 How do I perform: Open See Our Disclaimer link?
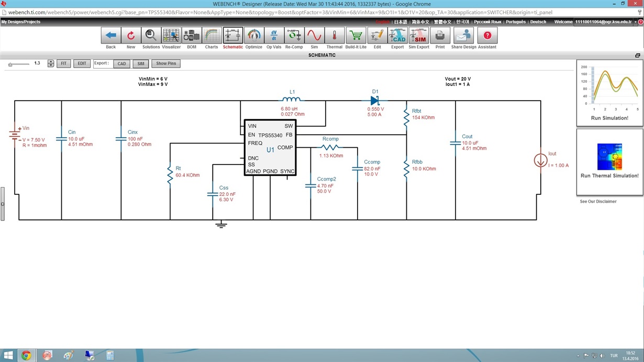tap(598, 202)
